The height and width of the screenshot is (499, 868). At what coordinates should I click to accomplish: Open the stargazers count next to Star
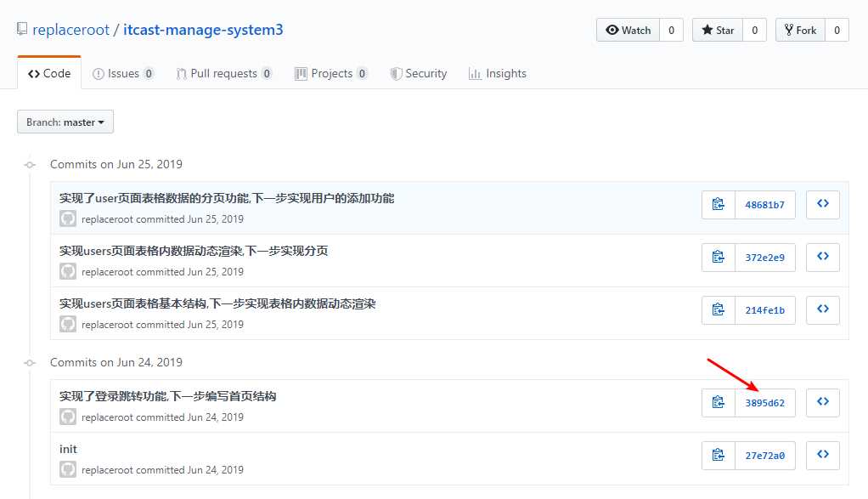(x=754, y=30)
